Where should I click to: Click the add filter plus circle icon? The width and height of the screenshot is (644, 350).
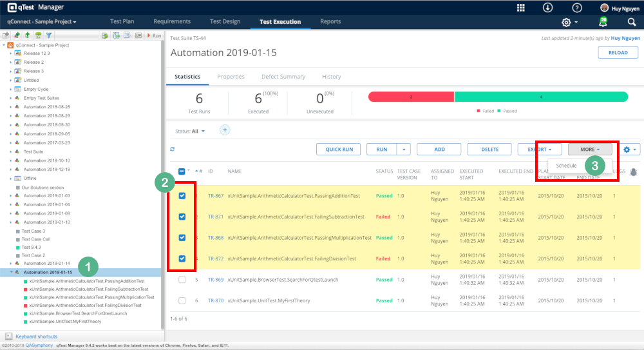[x=225, y=130]
